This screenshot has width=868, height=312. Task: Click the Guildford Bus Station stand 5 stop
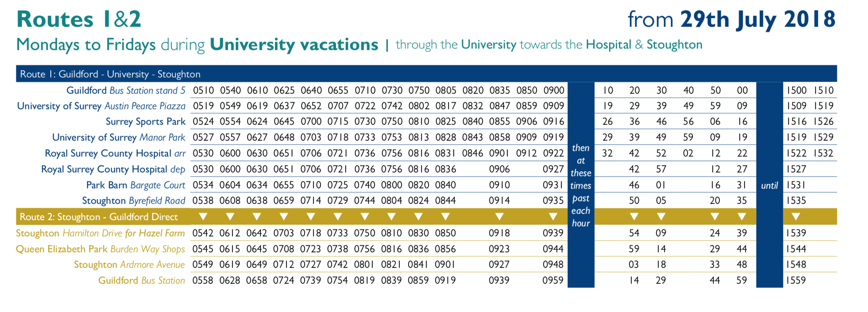coord(126,90)
